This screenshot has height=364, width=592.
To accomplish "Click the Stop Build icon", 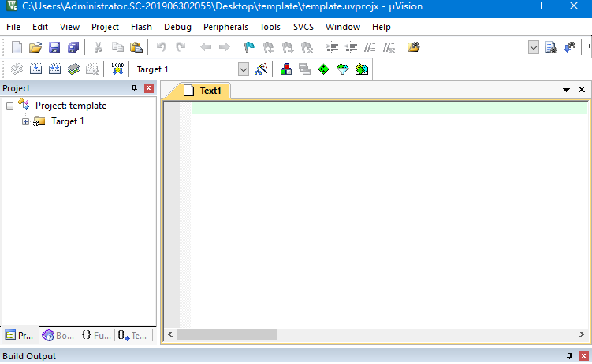I will tap(92, 69).
